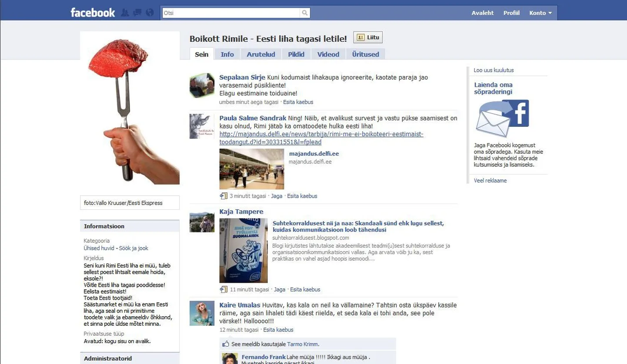This screenshot has height=364, width=627.
Task: Go to Avaleht in top bar
Action: (x=483, y=13)
